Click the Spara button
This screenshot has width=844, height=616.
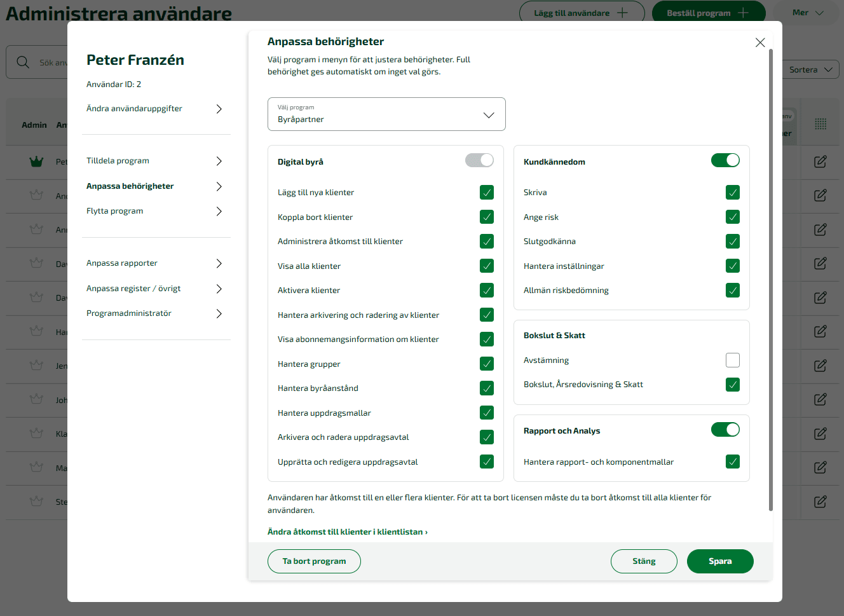coord(720,561)
